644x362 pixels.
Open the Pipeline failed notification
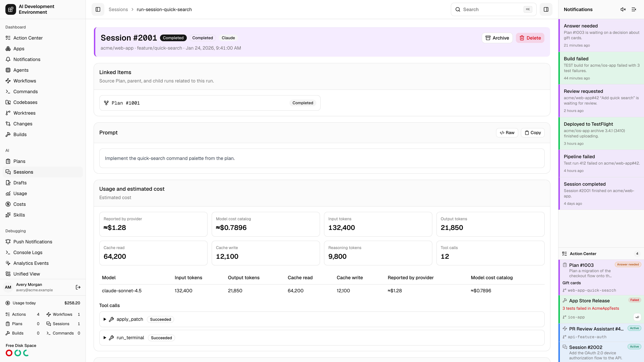tap(601, 164)
